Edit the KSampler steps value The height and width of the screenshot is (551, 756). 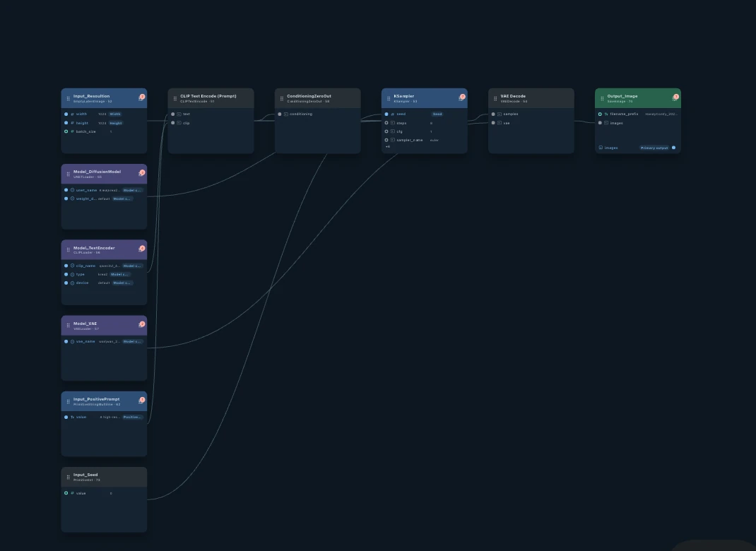tap(431, 123)
